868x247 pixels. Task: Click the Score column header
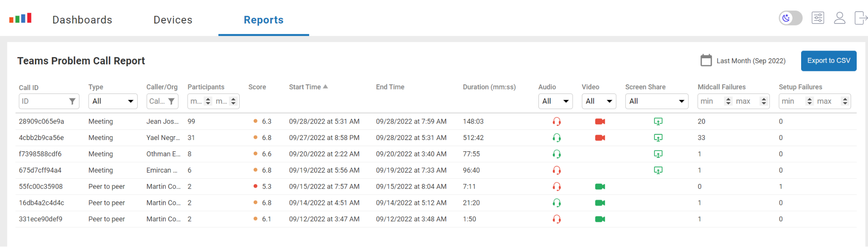click(257, 87)
